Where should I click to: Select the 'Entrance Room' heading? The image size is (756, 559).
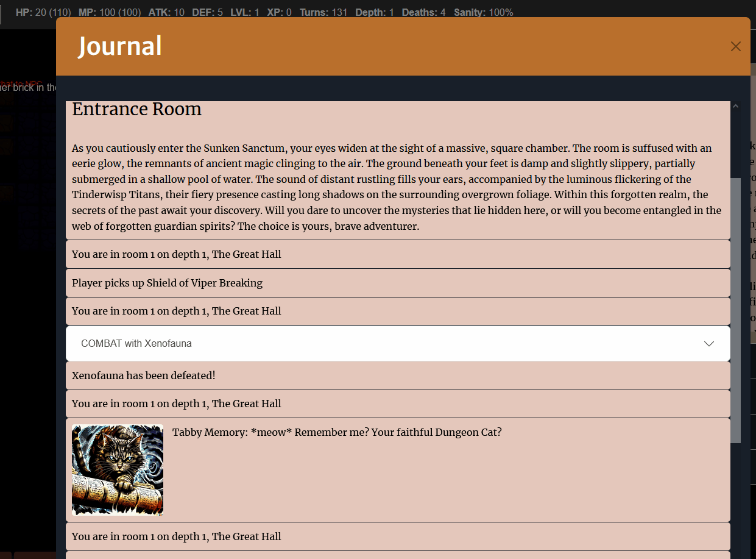136,110
